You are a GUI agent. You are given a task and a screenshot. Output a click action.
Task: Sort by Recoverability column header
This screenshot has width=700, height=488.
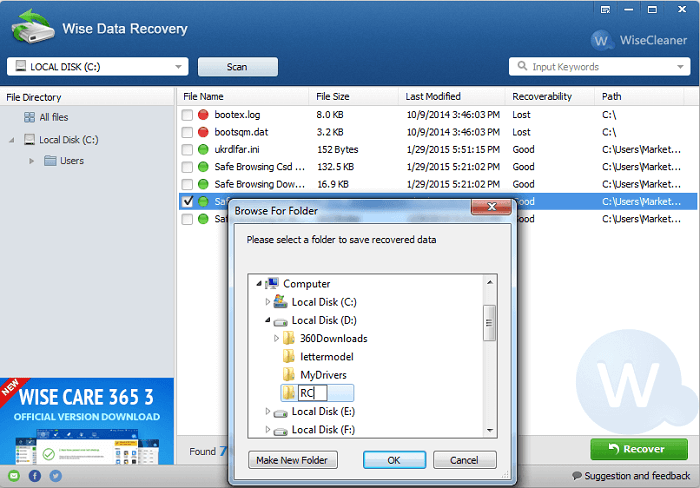(x=542, y=96)
